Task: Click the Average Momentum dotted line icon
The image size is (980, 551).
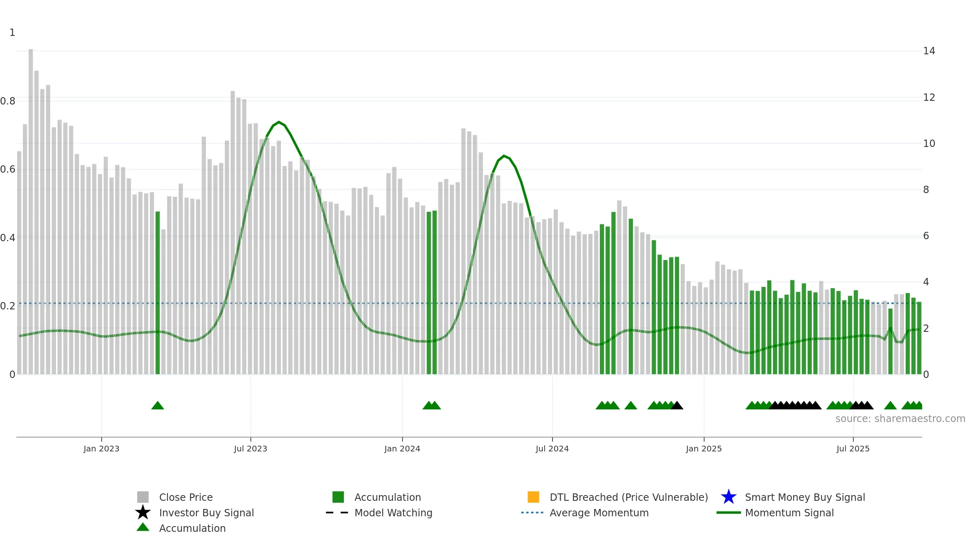Action: pyautogui.click(x=532, y=513)
